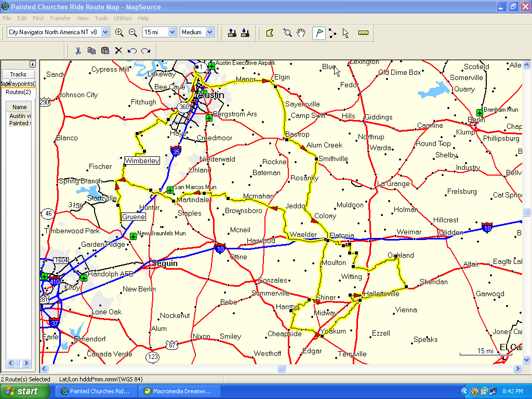Select the Painted route in list
The image size is (532, 399).
click(x=19, y=123)
